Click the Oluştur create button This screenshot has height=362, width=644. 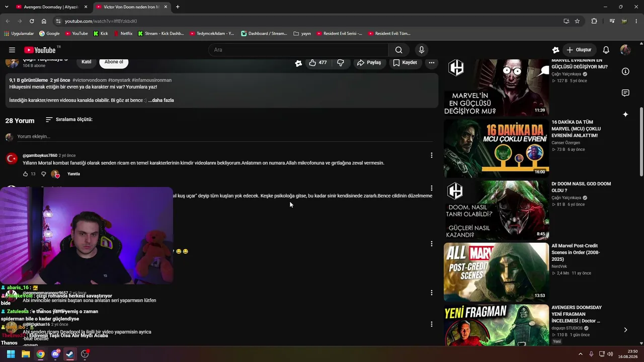pyautogui.click(x=579, y=50)
